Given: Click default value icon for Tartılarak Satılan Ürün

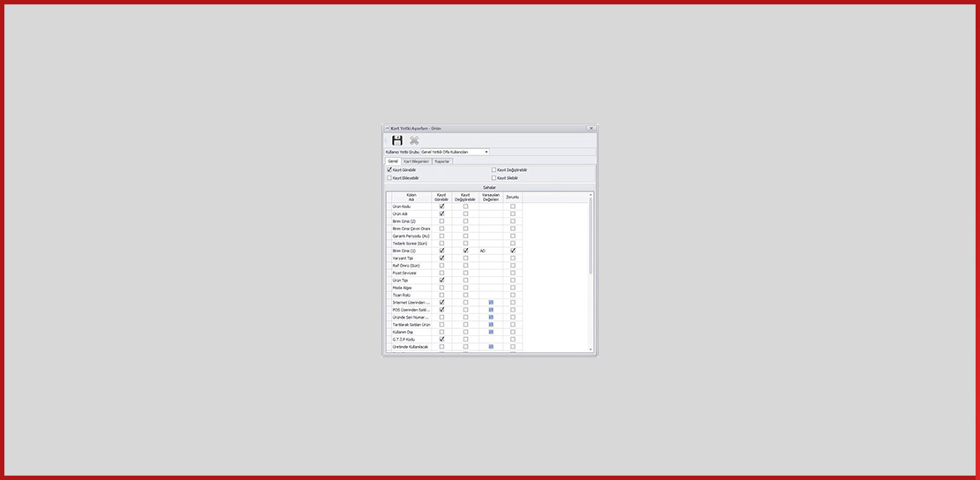Looking at the screenshot, I should coord(491,325).
